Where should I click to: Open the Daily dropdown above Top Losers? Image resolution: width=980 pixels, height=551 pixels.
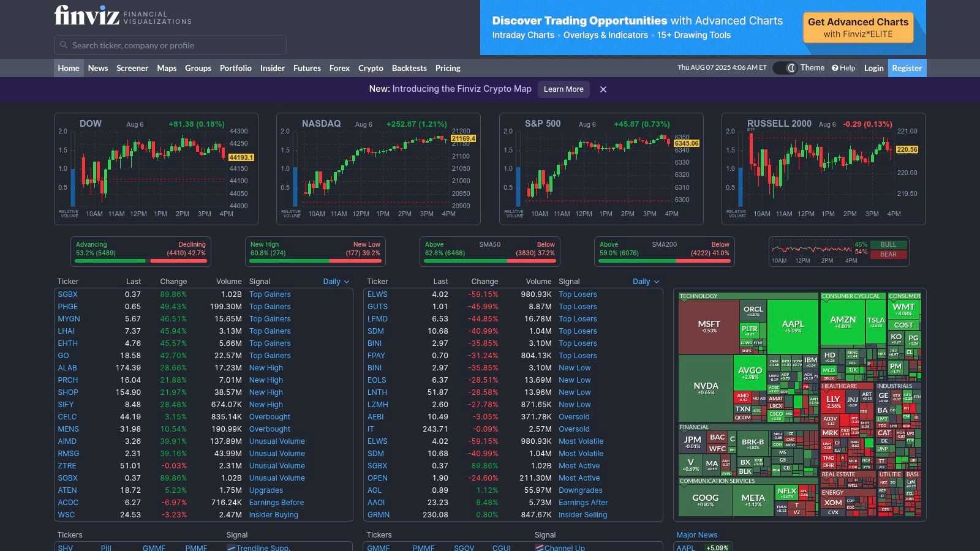click(x=646, y=282)
